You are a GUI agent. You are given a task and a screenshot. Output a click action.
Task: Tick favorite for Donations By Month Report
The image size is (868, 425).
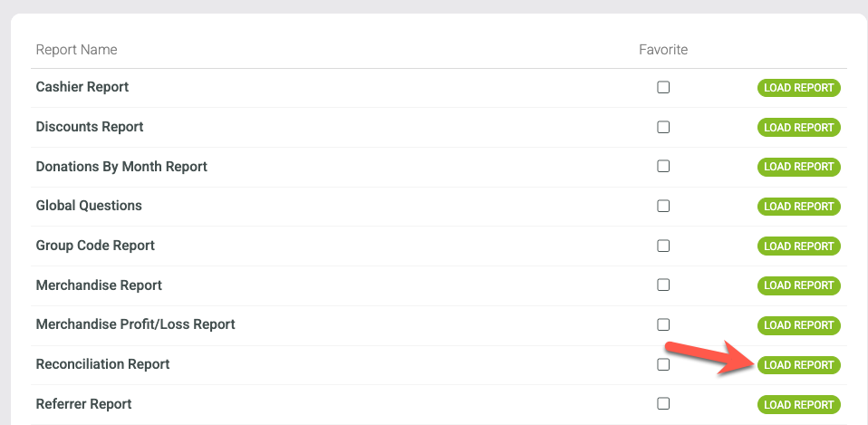[x=663, y=166]
